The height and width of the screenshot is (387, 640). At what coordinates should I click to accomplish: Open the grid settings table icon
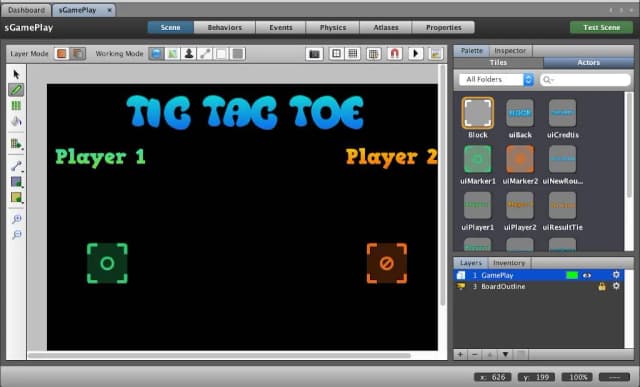[373, 54]
